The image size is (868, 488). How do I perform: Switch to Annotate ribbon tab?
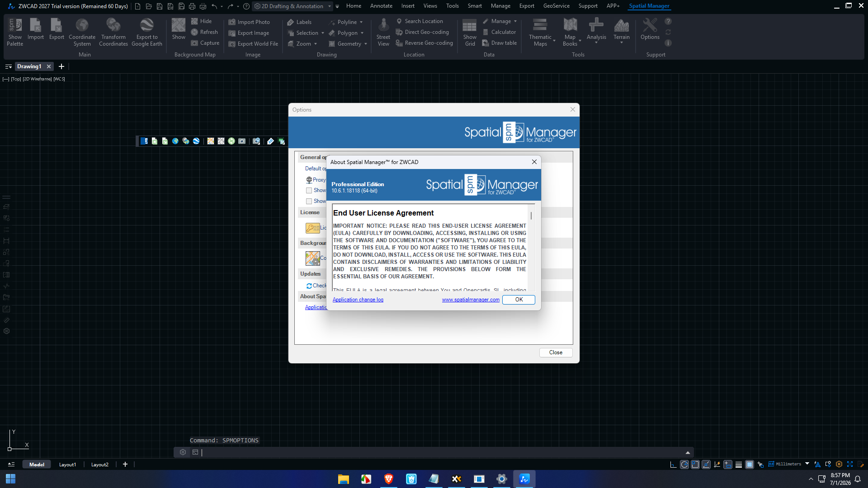[381, 6]
